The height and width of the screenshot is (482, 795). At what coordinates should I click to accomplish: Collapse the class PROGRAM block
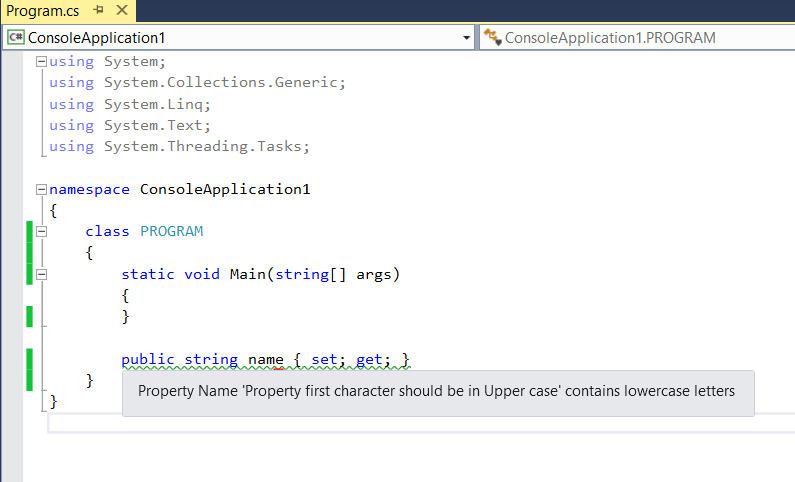(42, 232)
